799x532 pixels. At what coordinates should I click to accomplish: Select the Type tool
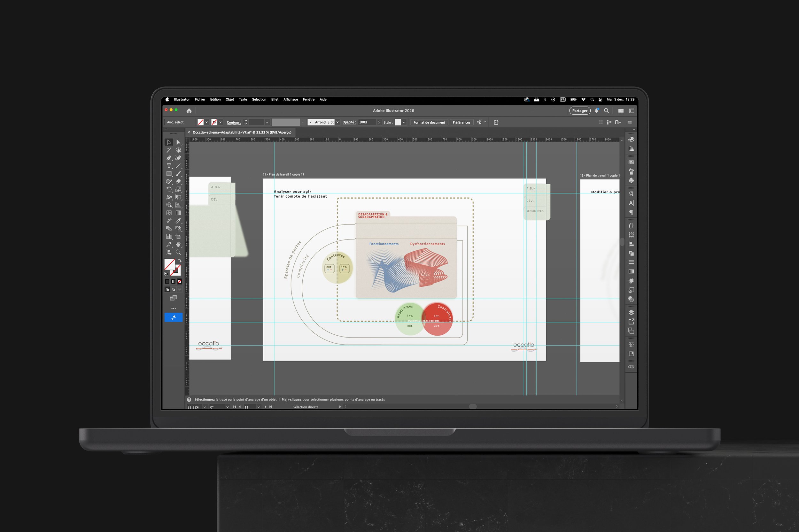pos(169,166)
